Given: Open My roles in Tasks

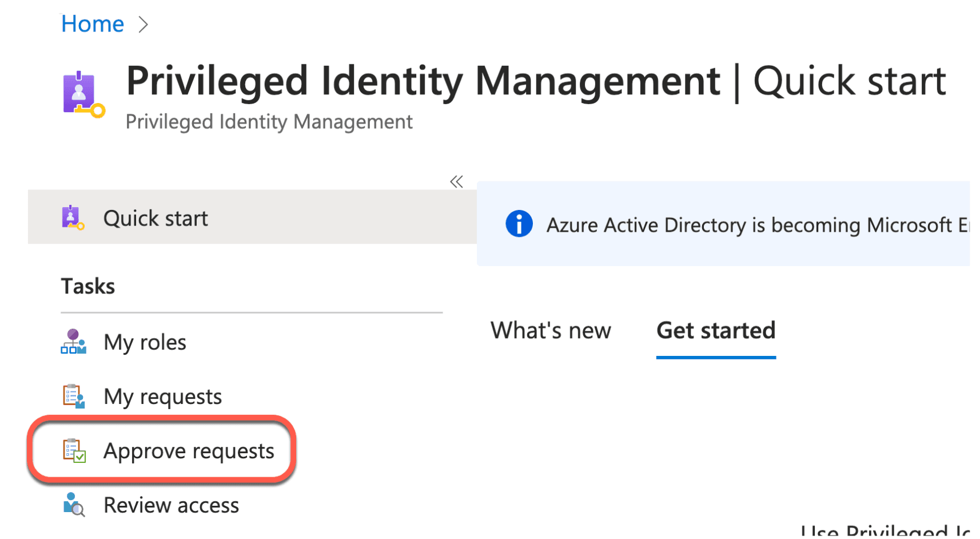Looking at the screenshot, I should 145,342.
